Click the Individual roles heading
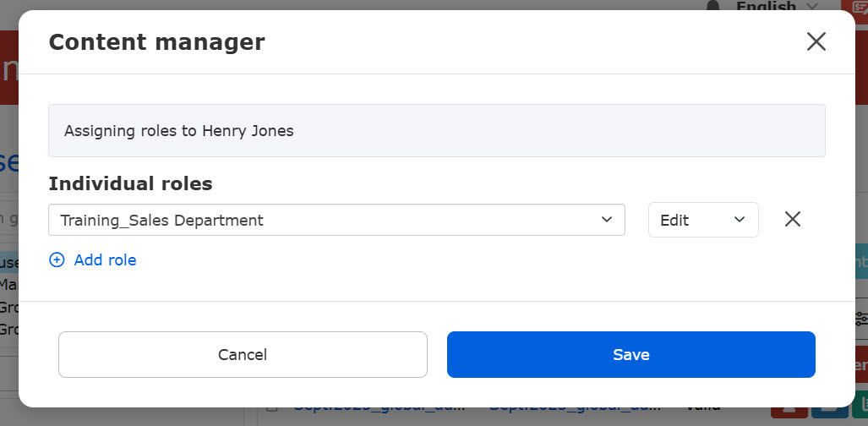The image size is (868, 426). tap(130, 183)
